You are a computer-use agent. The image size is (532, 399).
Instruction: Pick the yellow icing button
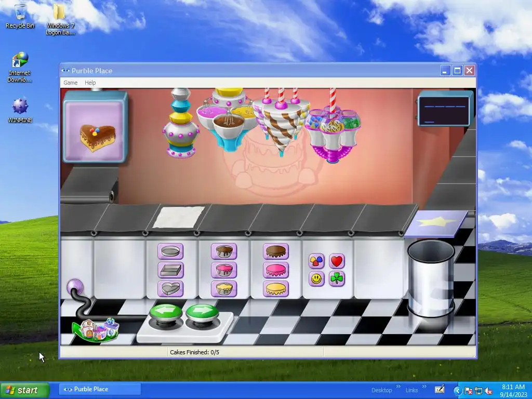[276, 289]
